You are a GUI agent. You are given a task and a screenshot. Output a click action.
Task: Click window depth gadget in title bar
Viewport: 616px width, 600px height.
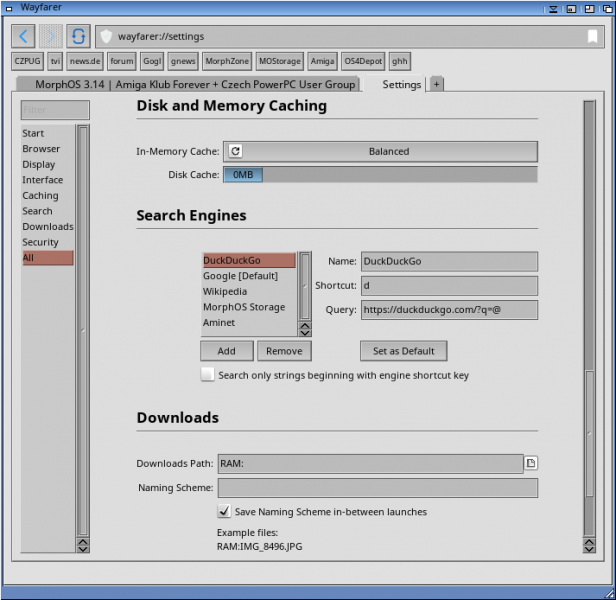(x=607, y=9)
